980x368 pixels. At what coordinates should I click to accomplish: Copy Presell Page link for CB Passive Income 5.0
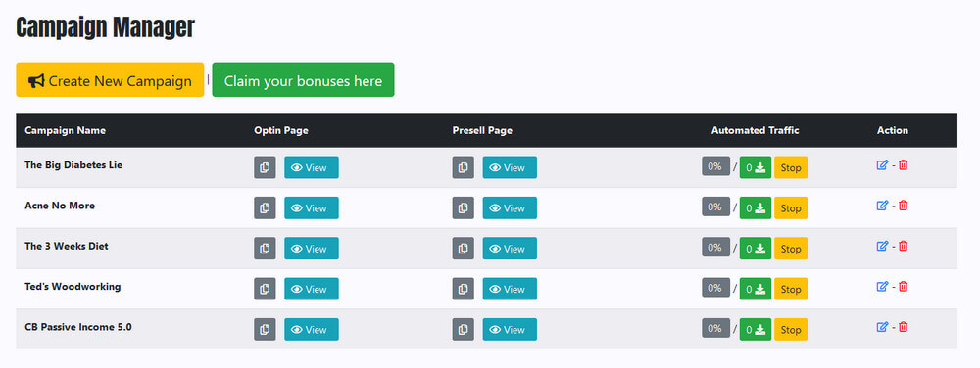tap(464, 329)
